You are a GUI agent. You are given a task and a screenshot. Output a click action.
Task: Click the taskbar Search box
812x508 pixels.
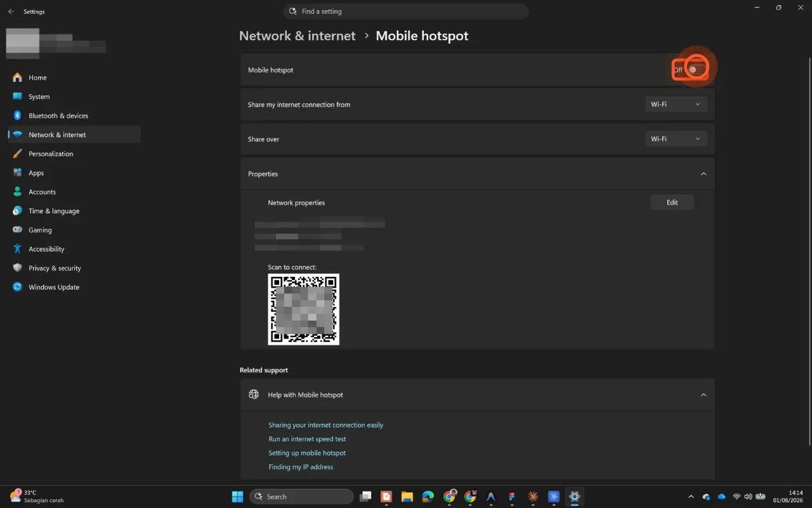point(301,497)
